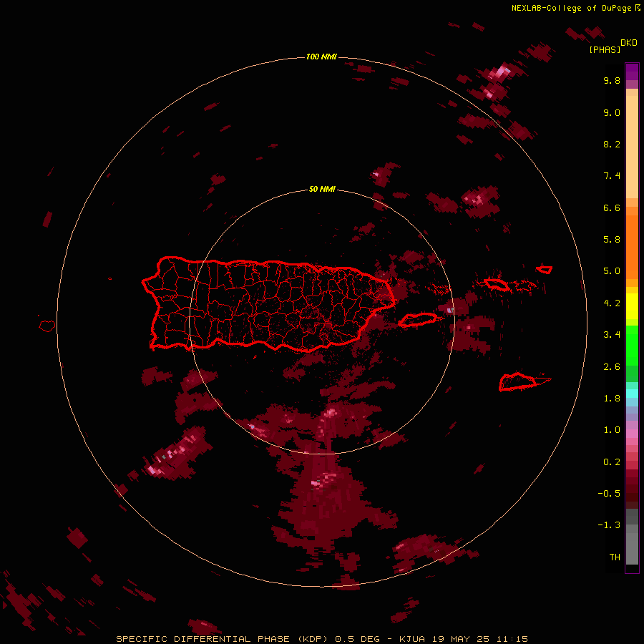Click the purple top segment of color bar
Viewport: 644px width, 644px height.
click(x=632, y=72)
